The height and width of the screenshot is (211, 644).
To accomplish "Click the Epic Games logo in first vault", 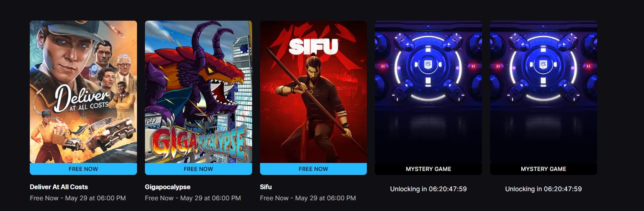I will (x=428, y=64).
